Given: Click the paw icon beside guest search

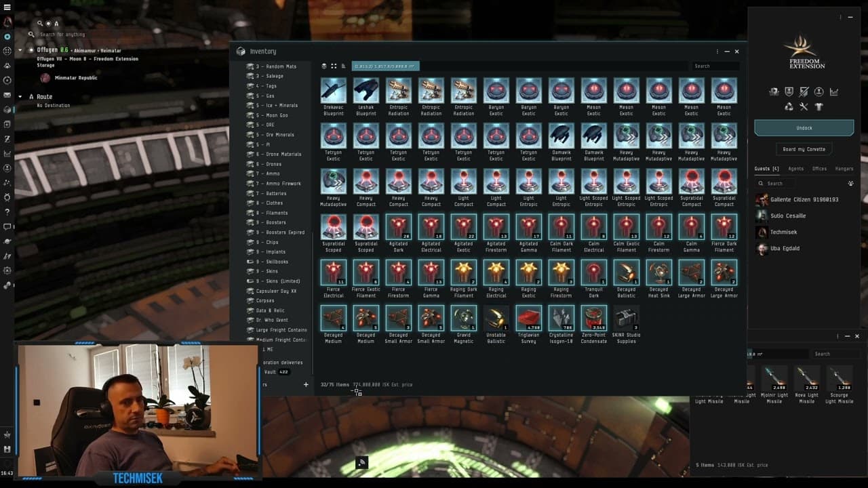Looking at the screenshot, I should [850, 183].
